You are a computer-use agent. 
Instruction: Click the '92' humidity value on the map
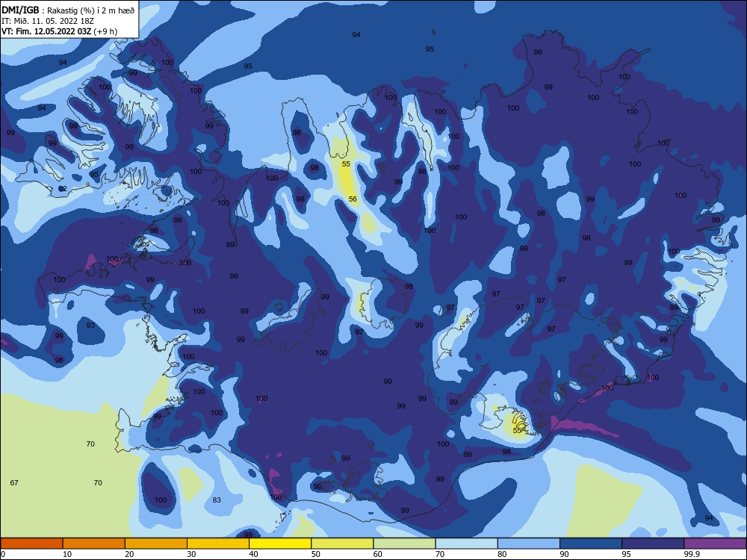(63, 189)
